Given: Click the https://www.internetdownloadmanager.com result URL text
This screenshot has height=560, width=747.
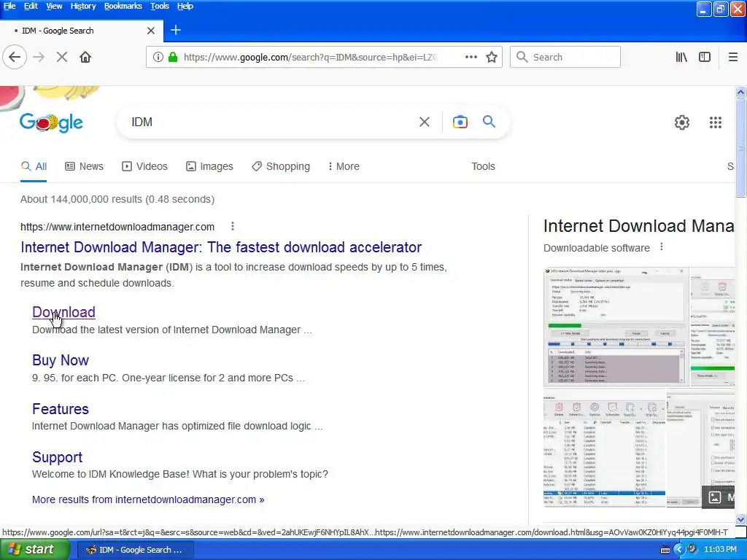Looking at the screenshot, I should (x=117, y=227).
